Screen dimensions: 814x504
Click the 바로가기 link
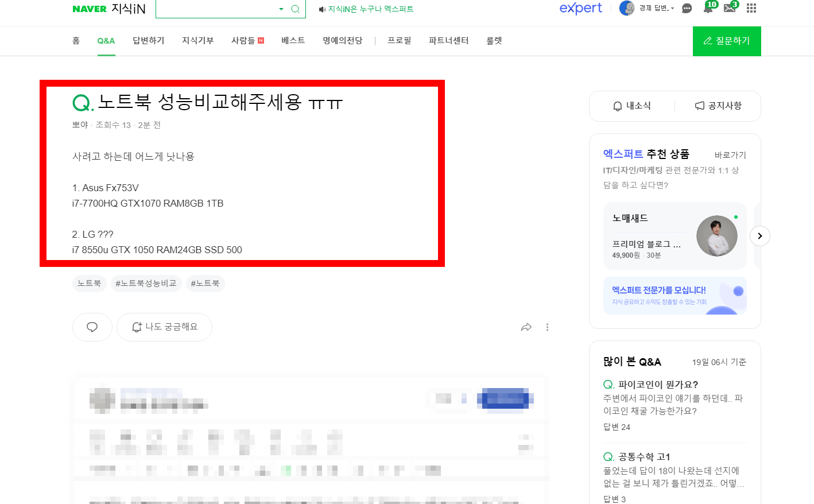730,155
